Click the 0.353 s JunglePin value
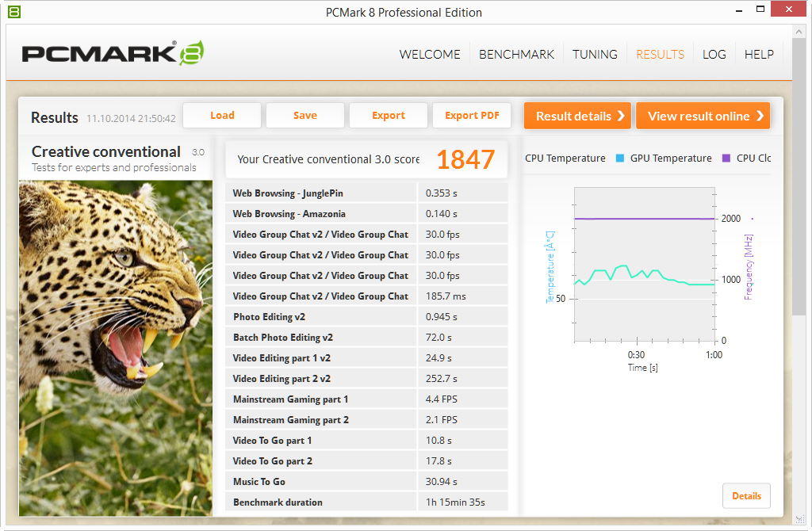The width and height of the screenshot is (812, 531). pyautogui.click(x=441, y=193)
